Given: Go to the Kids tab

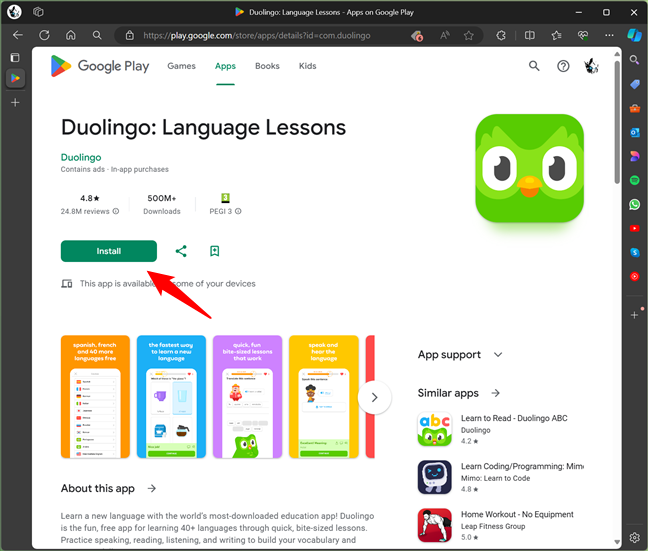Looking at the screenshot, I should [x=307, y=66].
